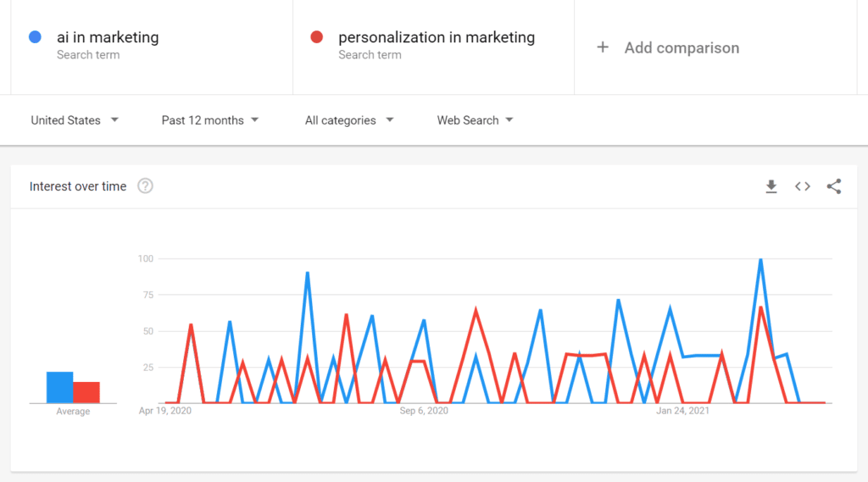Click the Sep 6, 2020 axis label
Viewport: 868px width, 482px height.
424,411
